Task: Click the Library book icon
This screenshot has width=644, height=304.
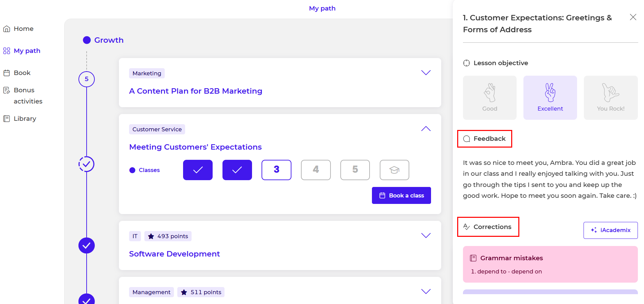Action: [x=6, y=119]
